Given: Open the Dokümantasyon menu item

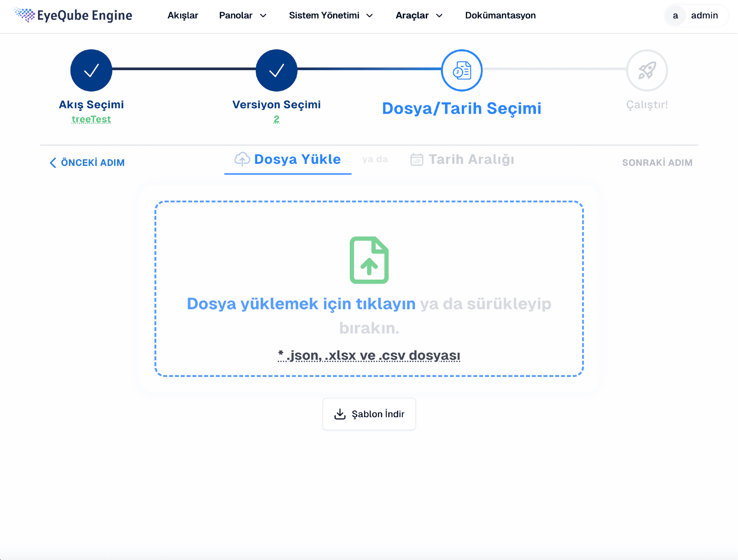Looking at the screenshot, I should [x=500, y=15].
